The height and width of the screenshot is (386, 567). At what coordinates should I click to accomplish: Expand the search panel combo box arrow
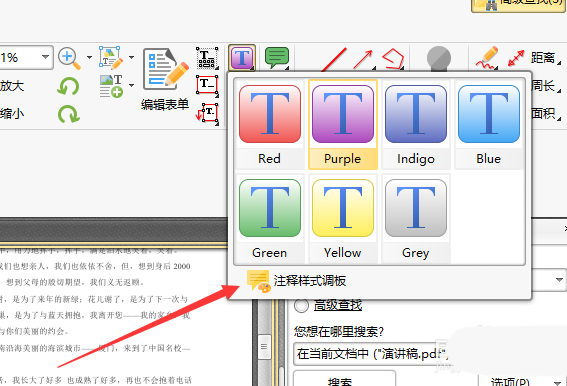tap(559, 280)
